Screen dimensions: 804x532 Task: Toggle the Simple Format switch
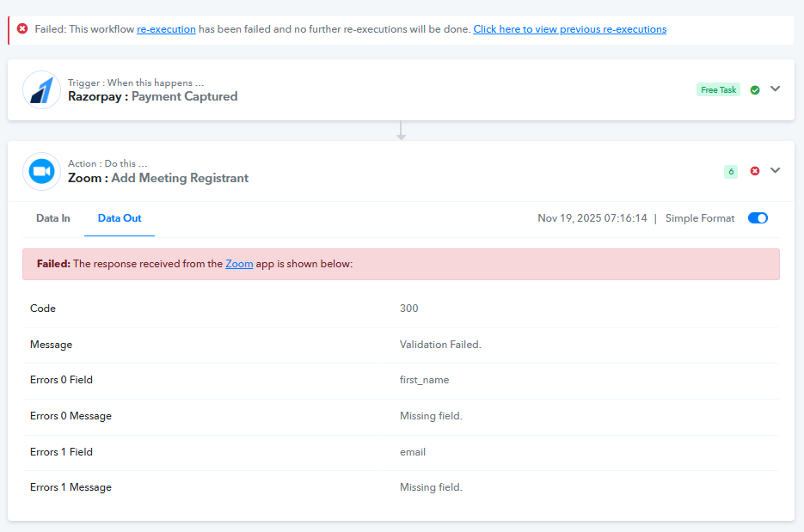pos(758,218)
